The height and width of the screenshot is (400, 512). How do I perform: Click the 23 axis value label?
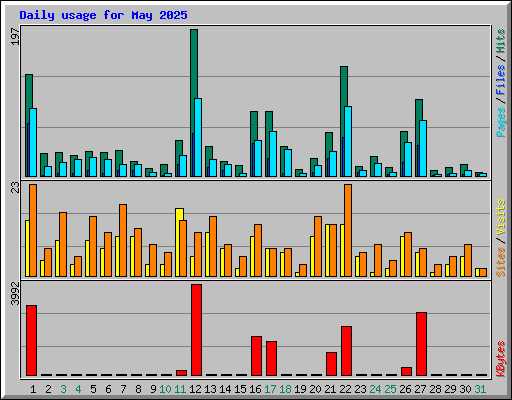(15, 187)
